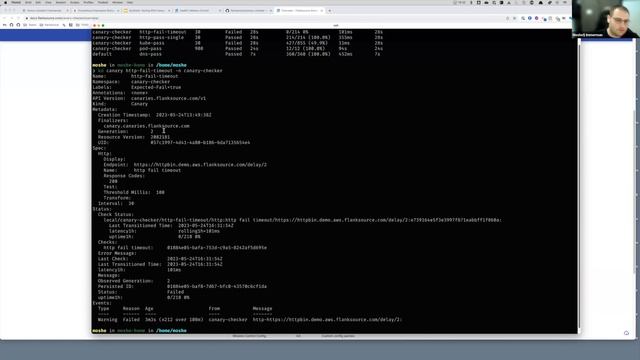Click the API Version canaries.flanksource.com/v1 line
Screen dimensions: 640x360
pos(149,98)
